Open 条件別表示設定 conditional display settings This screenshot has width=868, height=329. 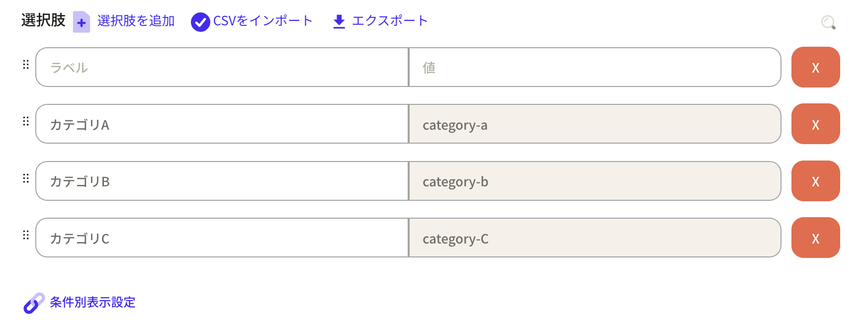point(92,302)
